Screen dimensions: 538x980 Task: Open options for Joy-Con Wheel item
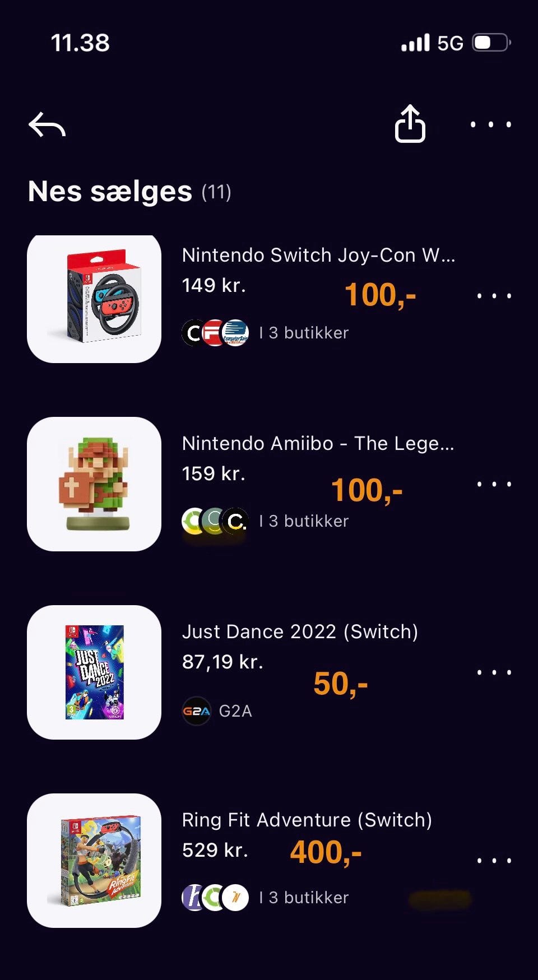(494, 295)
